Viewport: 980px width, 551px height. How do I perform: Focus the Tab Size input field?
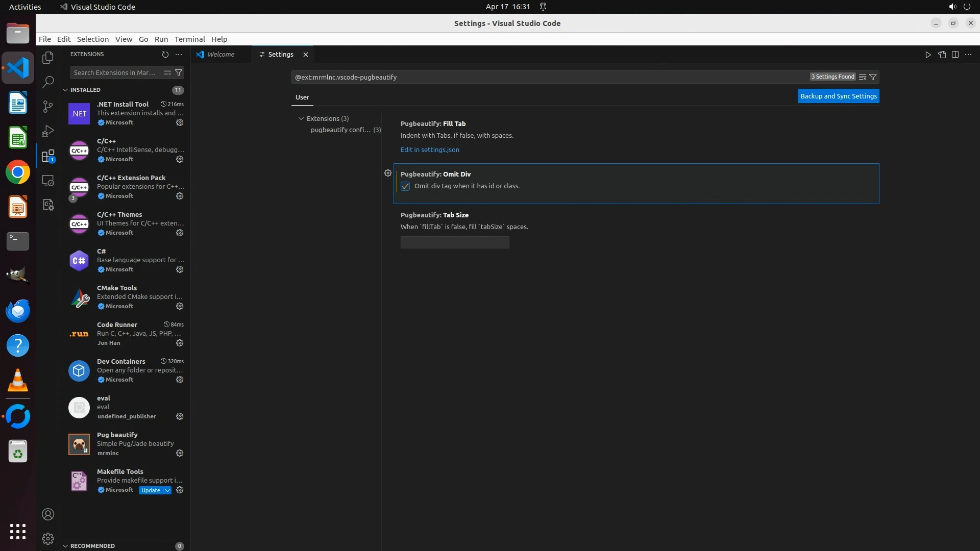click(x=455, y=242)
